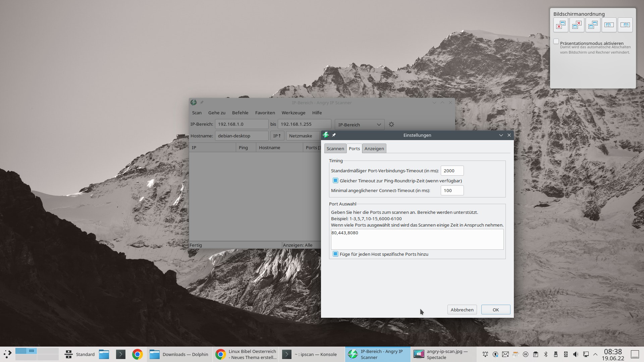Image resolution: width=644 pixels, height=362 pixels.
Task: Select the Ports tab
Action: coord(354,148)
